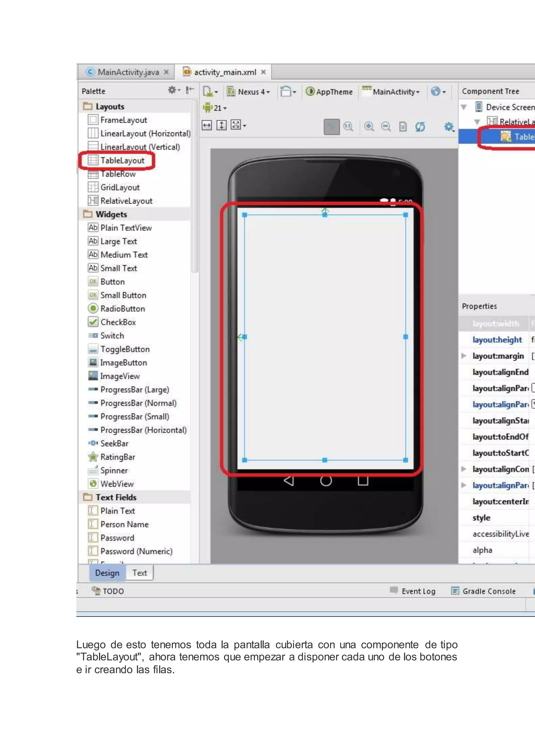Viewport: 535px width, 756px height.
Task: Click the zoom to fit button
Action: coord(332,127)
